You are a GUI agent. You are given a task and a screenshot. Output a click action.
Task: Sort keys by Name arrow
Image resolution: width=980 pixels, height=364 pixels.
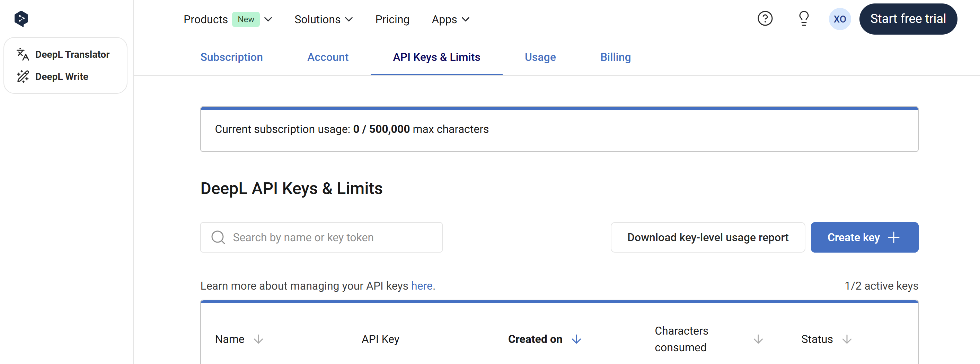tap(258, 339)
